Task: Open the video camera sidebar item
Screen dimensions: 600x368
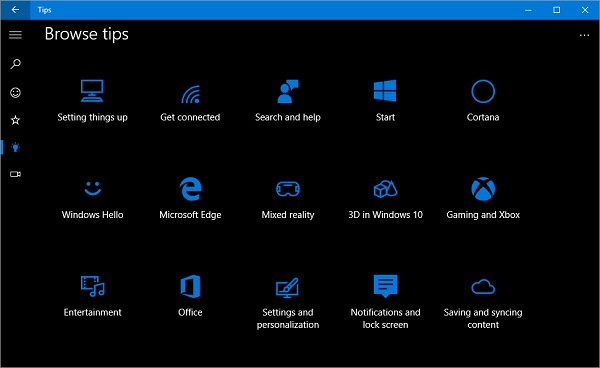Action: pos(15,174)
